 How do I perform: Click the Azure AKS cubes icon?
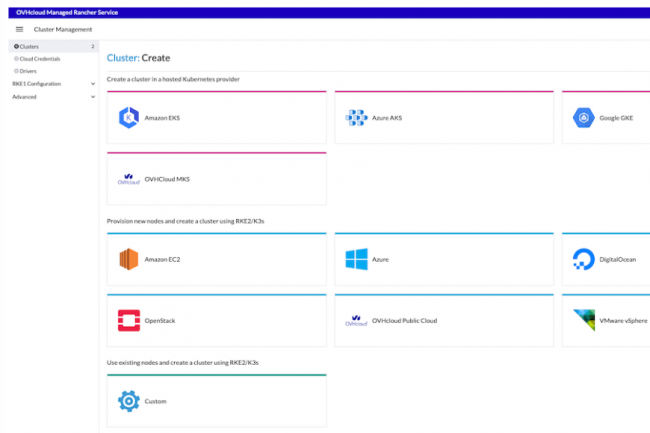tap(357, 118)
